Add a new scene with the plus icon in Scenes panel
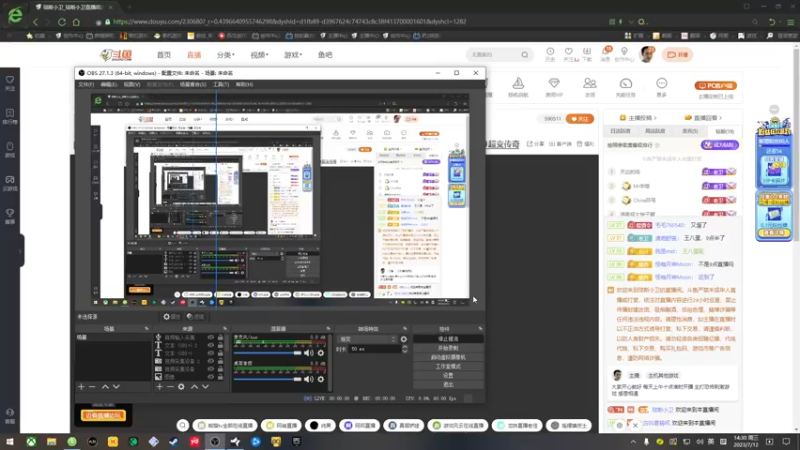Screen dimensions: 800x450 81,387
